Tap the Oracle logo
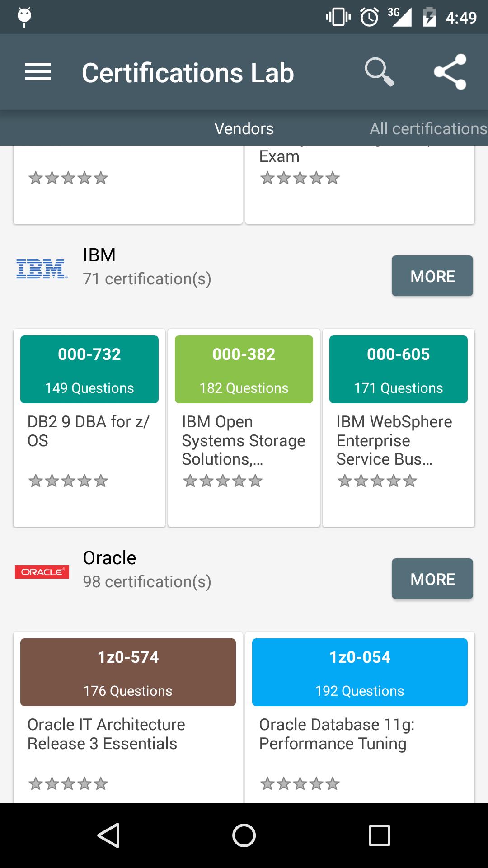Viewport: 488px width, 868px height. [x=42, y=572]
